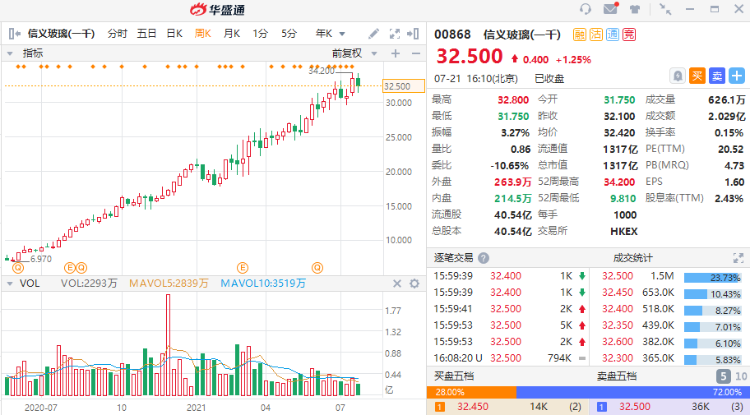
Task: Click trade row 15:59:41
Action: (508, 309)
